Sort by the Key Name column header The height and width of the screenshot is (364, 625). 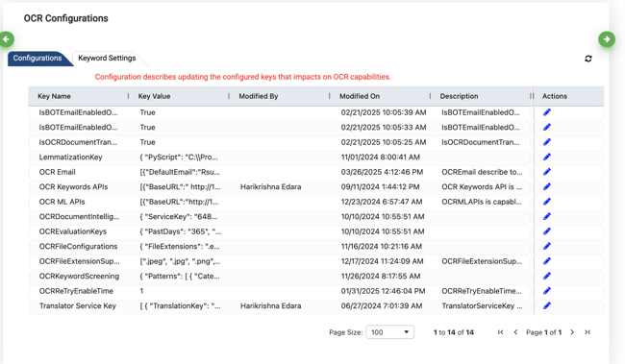coord(54,96)
